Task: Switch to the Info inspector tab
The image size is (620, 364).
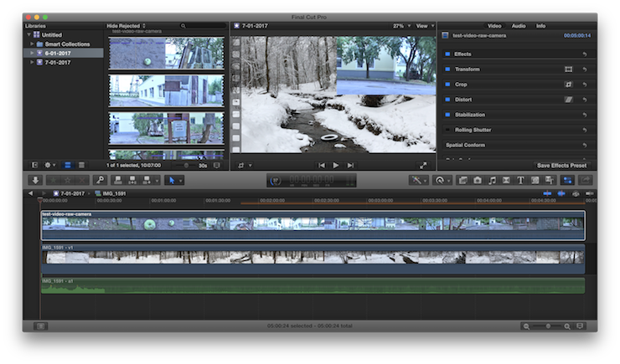Action: click(541, 26)
